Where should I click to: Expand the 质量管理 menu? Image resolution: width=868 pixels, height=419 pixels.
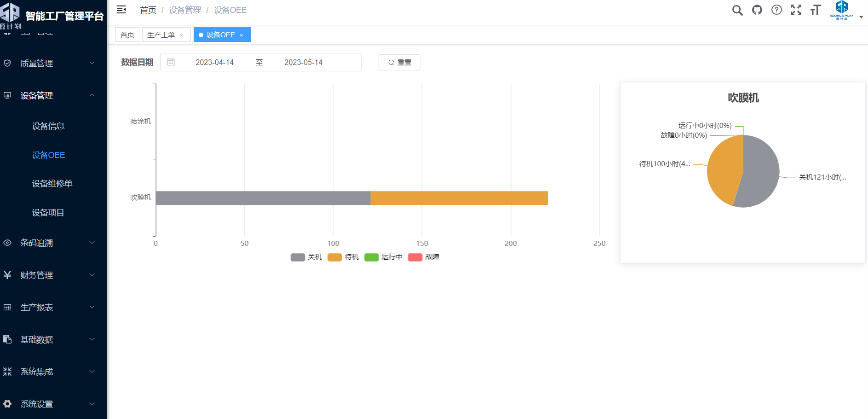tap(53, 63)
